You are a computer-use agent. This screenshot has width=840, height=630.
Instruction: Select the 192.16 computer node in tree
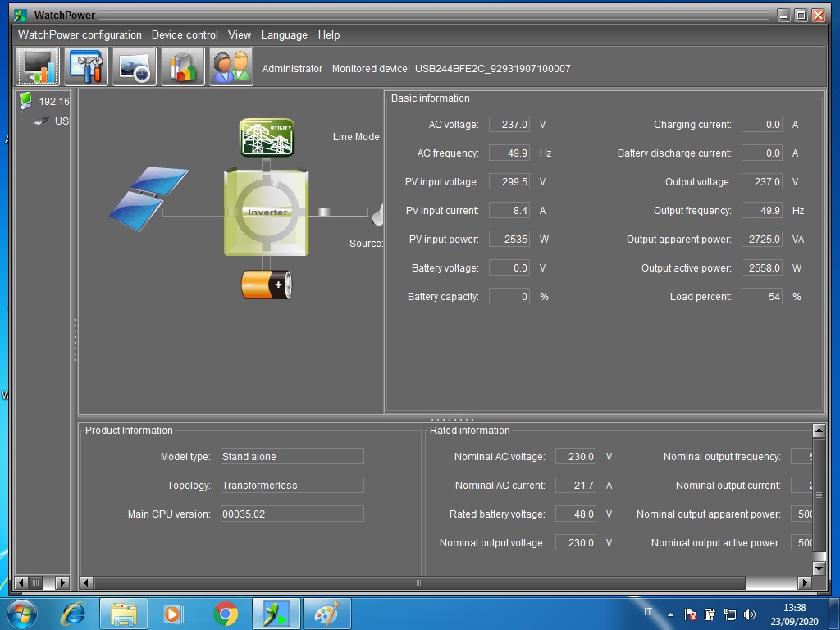coord(53,102)
